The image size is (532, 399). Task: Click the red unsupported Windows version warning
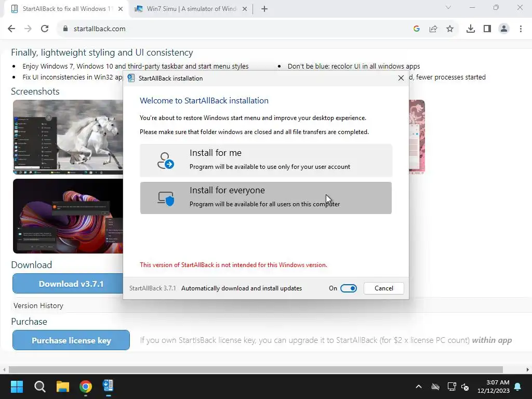click(233, 264)
